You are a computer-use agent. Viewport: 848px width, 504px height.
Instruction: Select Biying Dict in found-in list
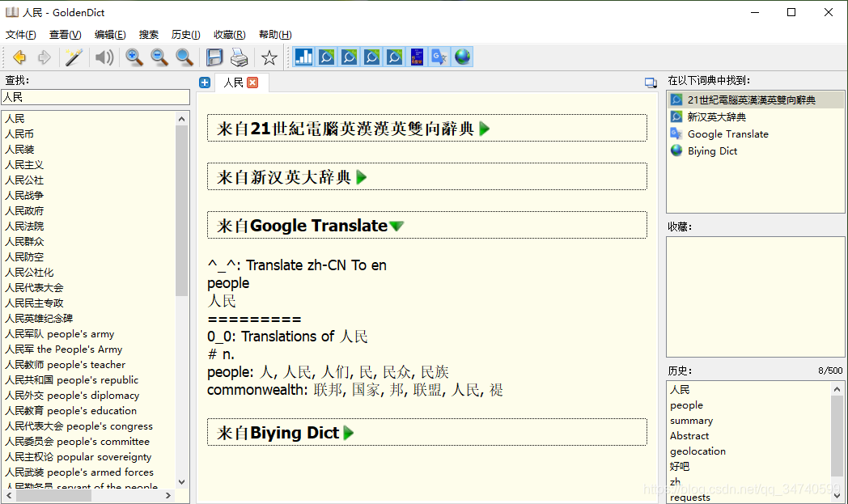[x=755, y=150]
